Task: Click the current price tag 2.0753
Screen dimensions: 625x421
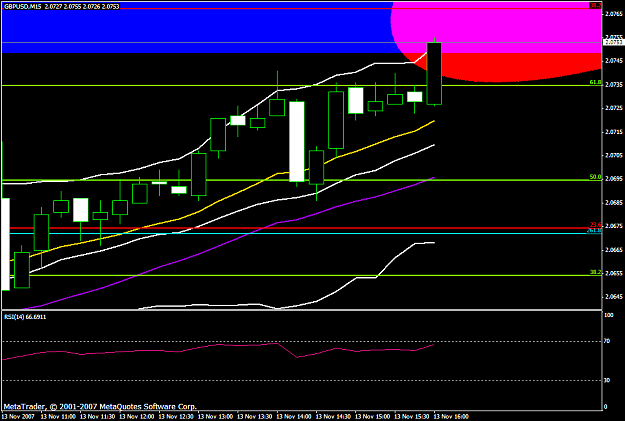Action: [614, 41]
